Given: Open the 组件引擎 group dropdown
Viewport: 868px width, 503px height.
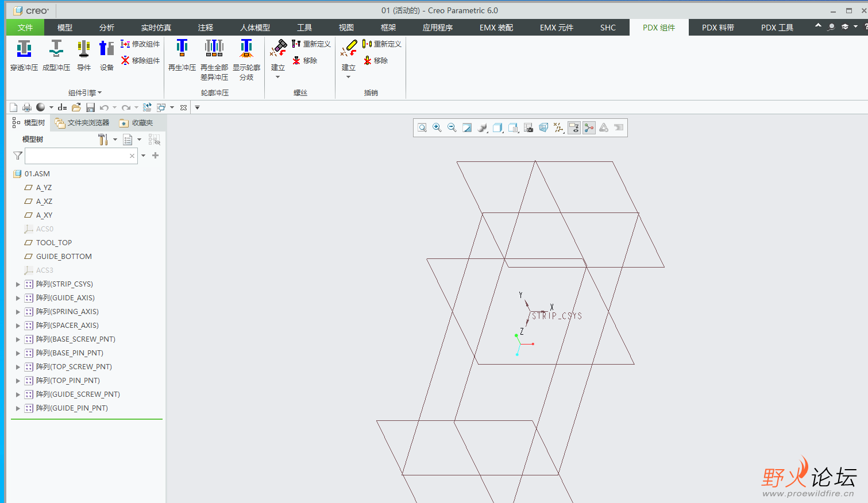Looking at the screenshot, I should coord(84,92).
